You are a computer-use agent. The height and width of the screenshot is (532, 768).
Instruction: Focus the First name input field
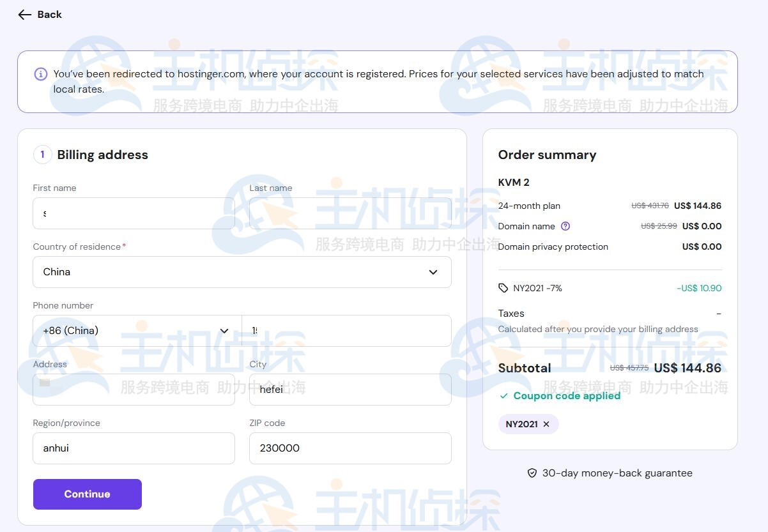click(x=134, y=213)
